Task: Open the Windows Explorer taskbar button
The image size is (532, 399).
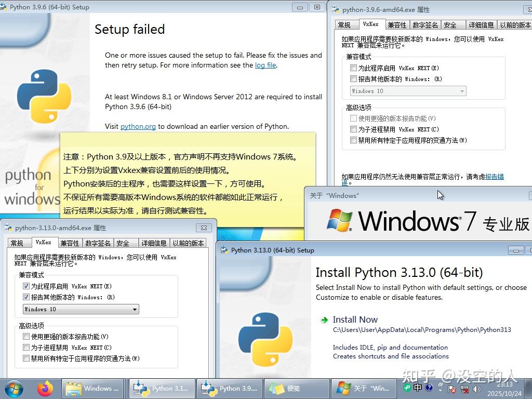Action: click(x=92, y=389)
